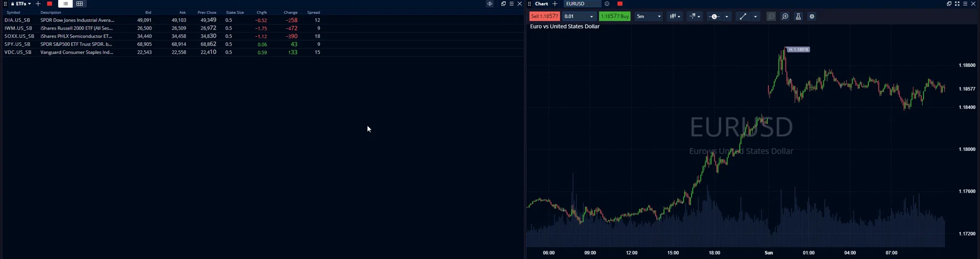Image resolution: width=980 pixels, height=259 pixels.
Task: Sort watchlist by the Description column
Action: (51, 12)
